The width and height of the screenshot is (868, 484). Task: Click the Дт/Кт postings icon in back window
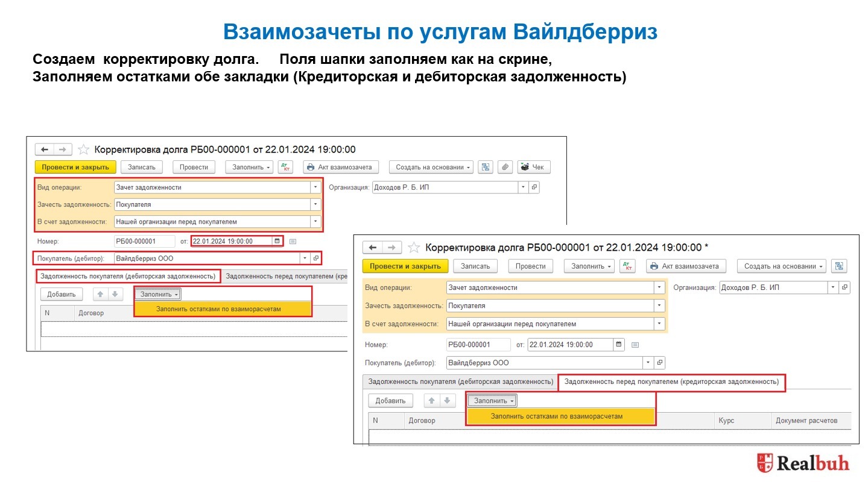pos(286,167)
